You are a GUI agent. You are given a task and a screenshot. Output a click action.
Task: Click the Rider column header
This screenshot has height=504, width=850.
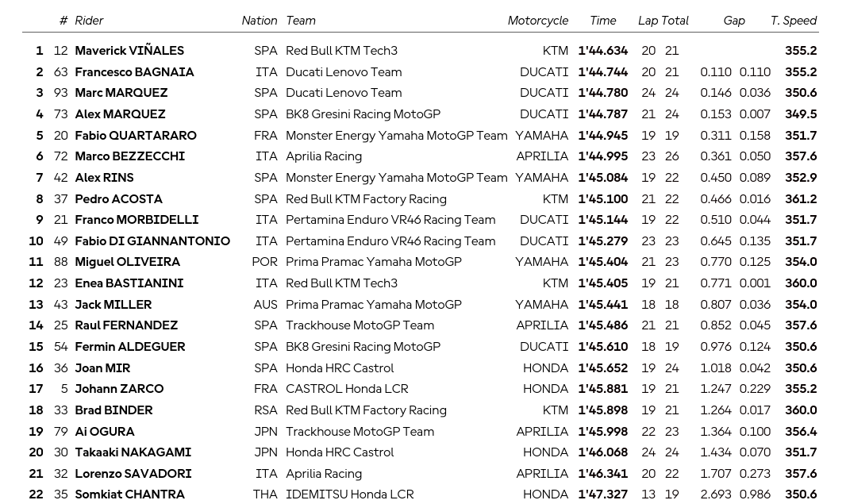click(x=89, y=21)
